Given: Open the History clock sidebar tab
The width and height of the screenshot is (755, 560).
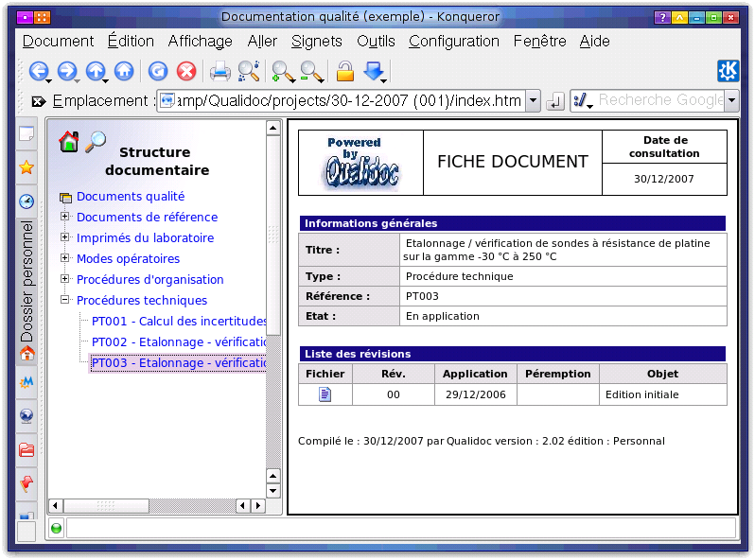Looking at the screenshot, I should (x=26, y=201).
